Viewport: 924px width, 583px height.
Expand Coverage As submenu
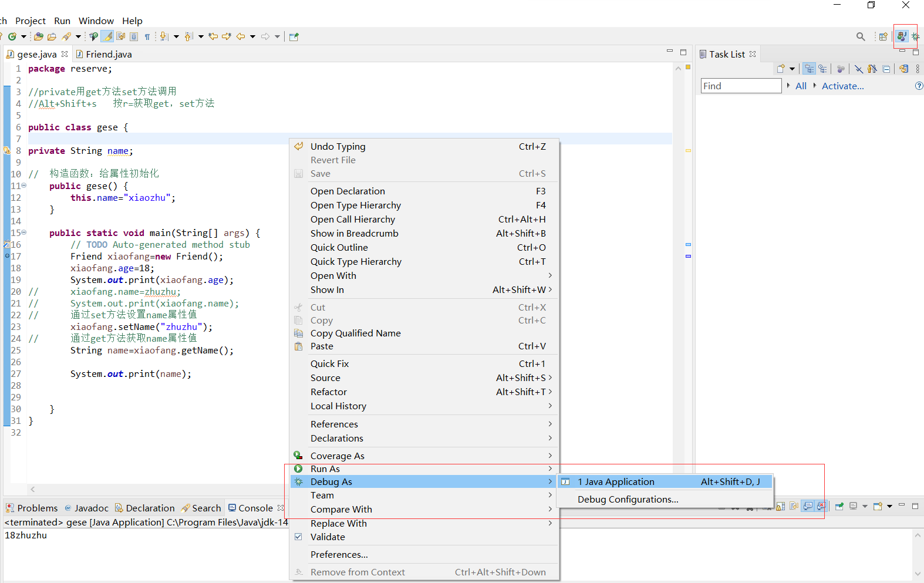click(424, 456)
